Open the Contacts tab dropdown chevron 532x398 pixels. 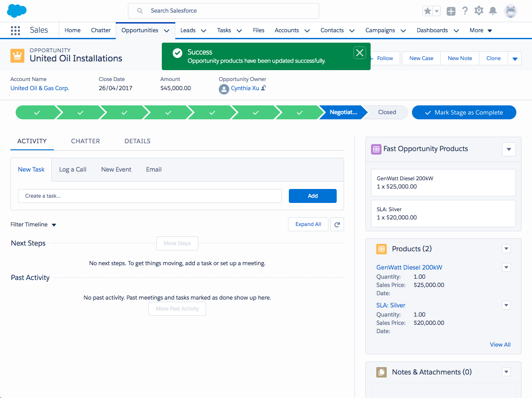[352, 31]
